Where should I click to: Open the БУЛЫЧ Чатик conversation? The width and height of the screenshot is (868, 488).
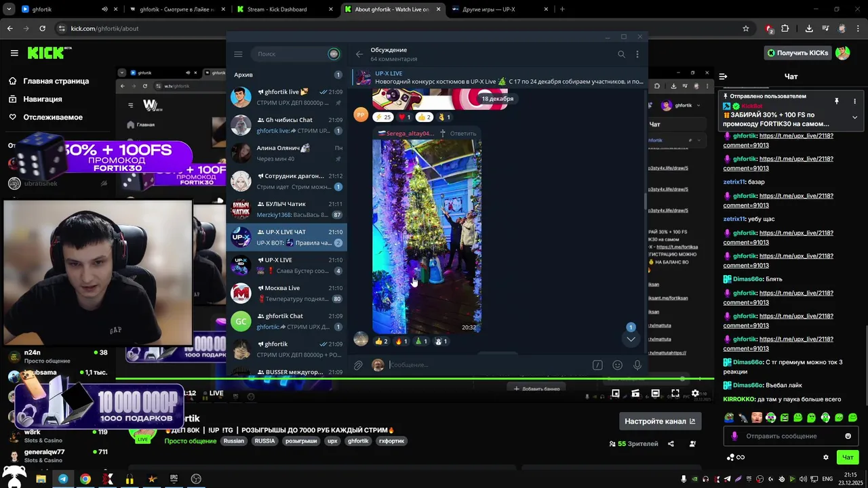pyautogui.click(x=288, y=209)
